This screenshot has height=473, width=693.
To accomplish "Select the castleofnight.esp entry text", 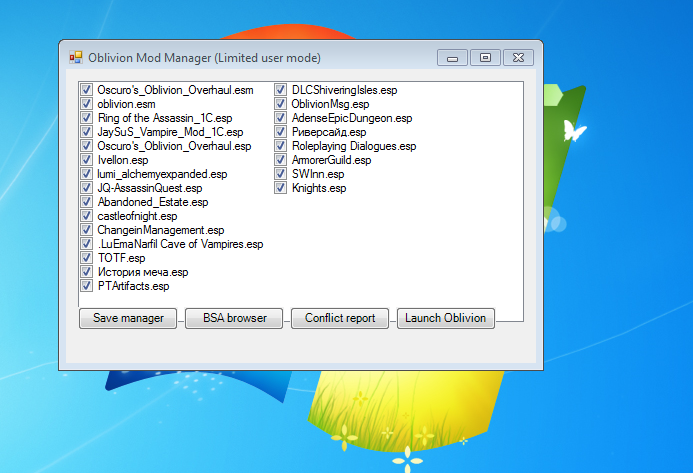I will [x=137, y=216].
